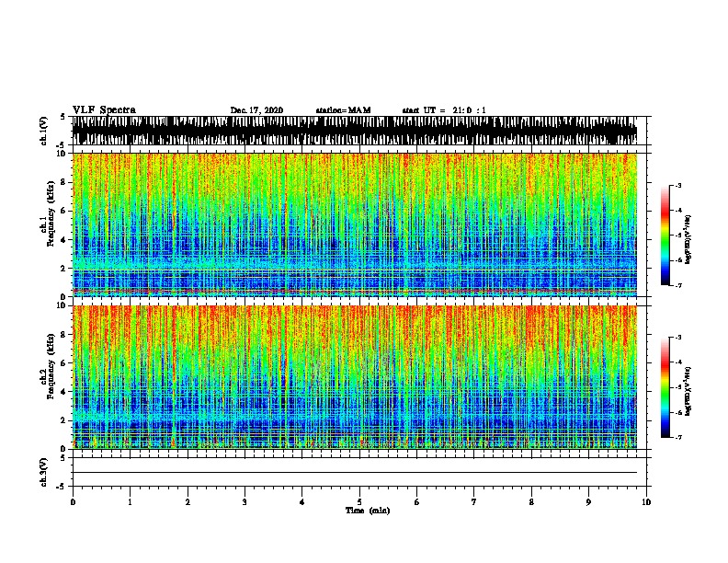Viewport: 728px width, 563px height.
Task: Click time axis tick label "7"
Action: (x=474, y=502)
